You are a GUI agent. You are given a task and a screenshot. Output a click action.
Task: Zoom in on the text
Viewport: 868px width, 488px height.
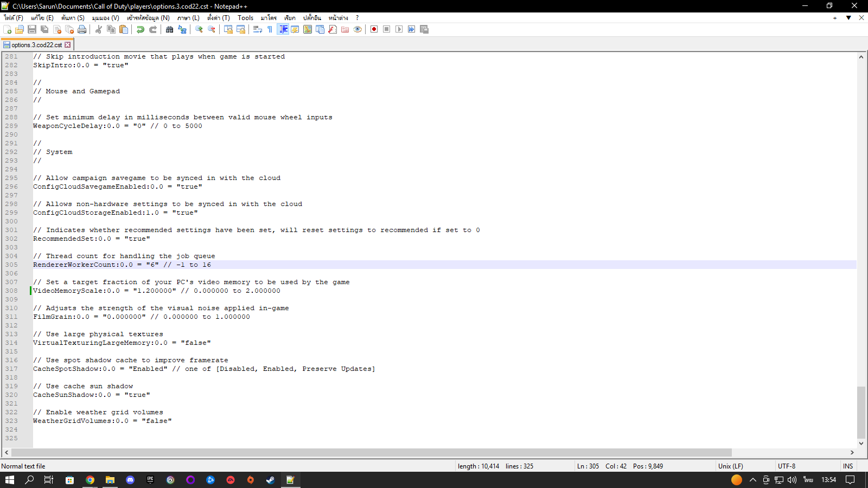[x=199, y=29]
